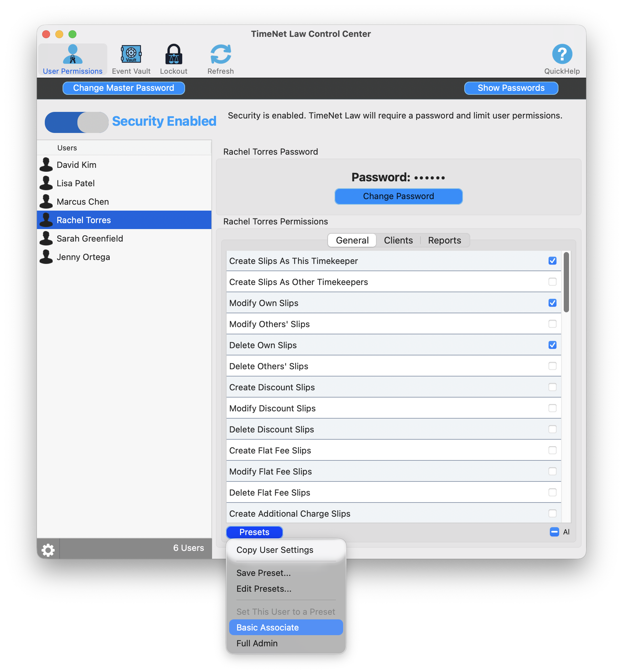
Task: Click the 6 Users status label
Action: [x=188, y=548]
